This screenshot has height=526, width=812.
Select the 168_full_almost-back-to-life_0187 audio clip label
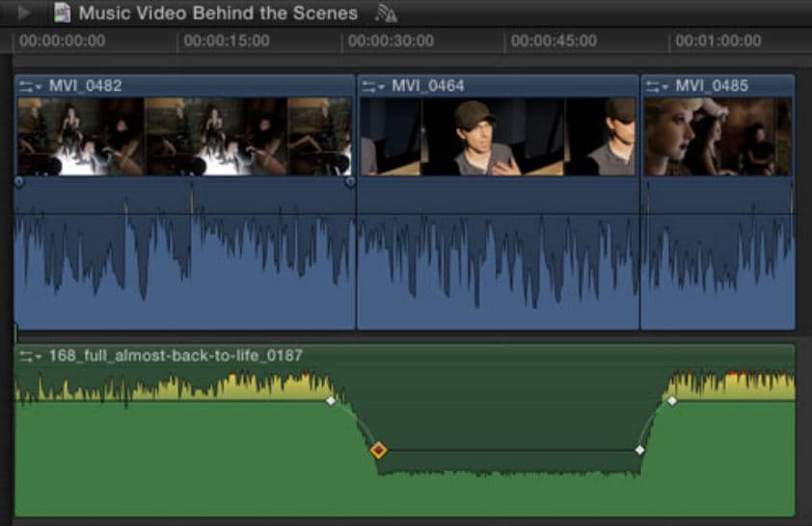click(x=176, y=355)
